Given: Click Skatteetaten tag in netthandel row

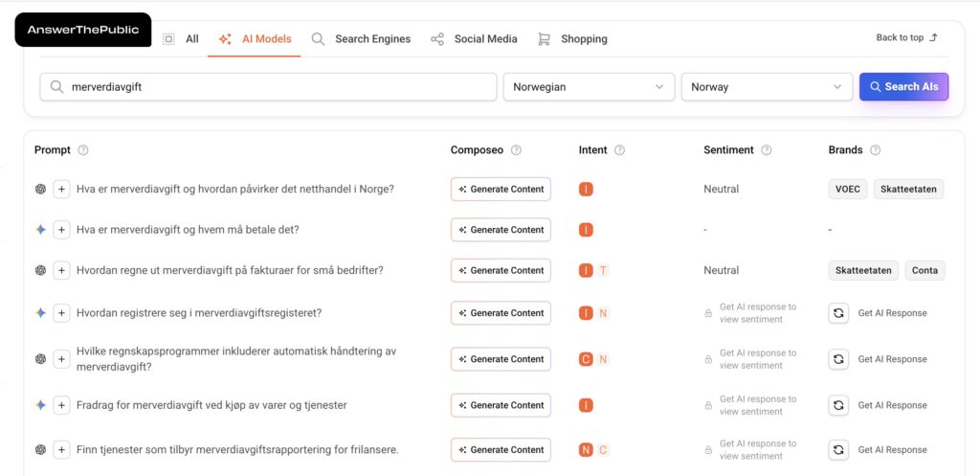Looking at the screenshot, I should (909, 190).
